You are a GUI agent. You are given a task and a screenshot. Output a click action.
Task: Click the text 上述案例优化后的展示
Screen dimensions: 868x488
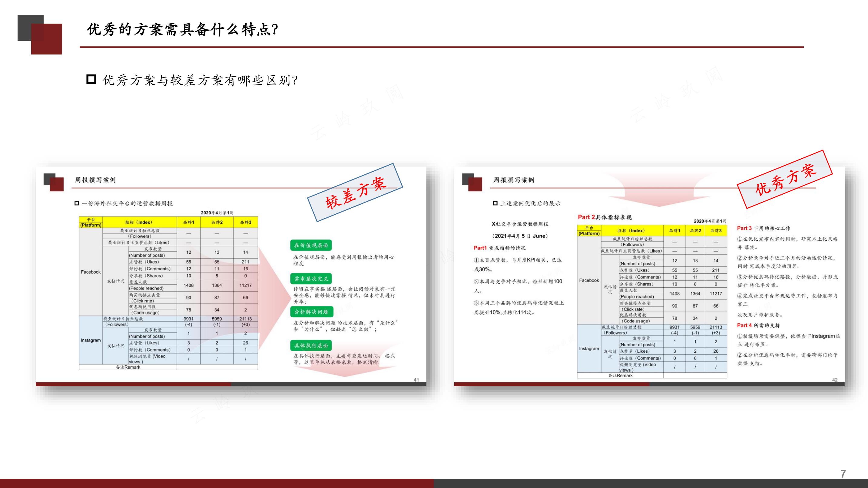530,203
